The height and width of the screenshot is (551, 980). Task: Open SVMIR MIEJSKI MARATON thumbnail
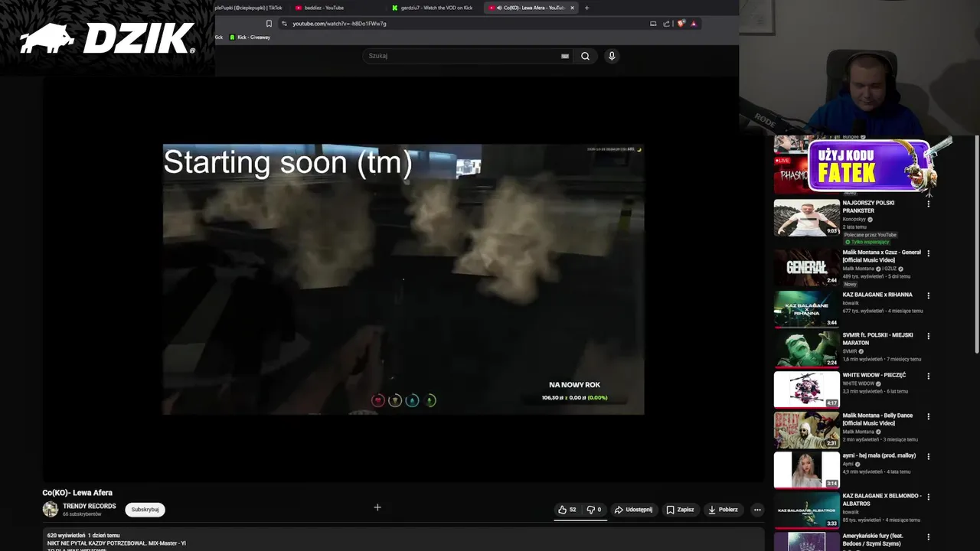click(806, 349)
